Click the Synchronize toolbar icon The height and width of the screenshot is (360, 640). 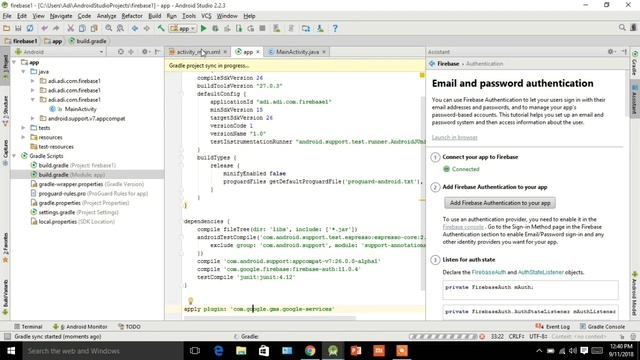coord(30,28)
